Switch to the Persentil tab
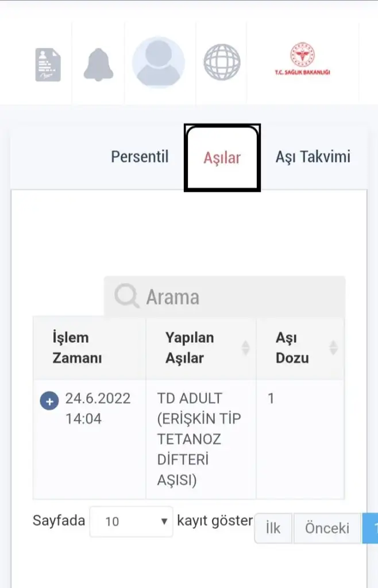The height and width of the screenshot is (588, 378). pos(140,157)
